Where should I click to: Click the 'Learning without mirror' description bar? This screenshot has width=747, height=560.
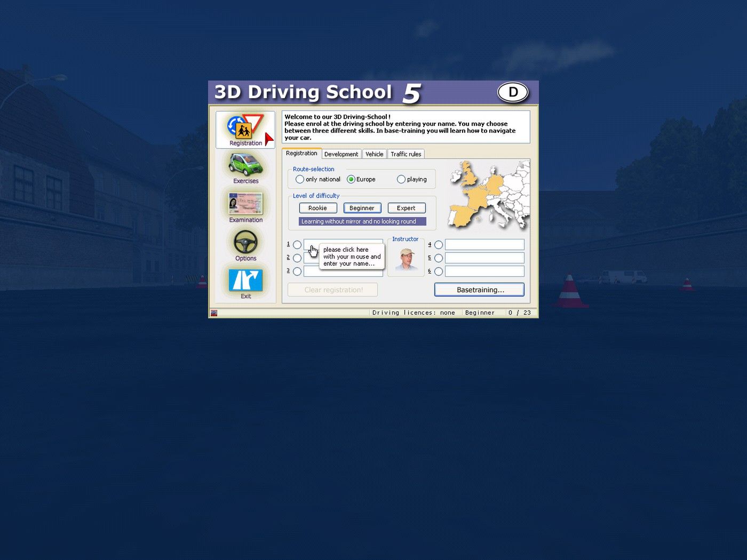pyautogui.click(x=362, y=221)
